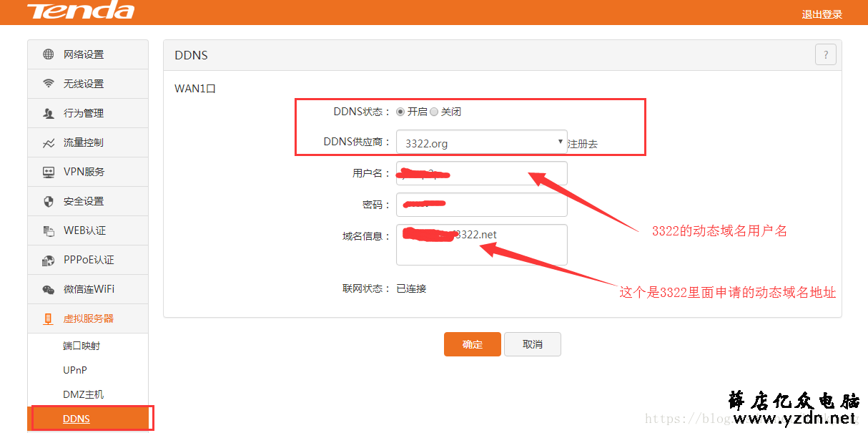Image resolution: width=868 pixels, height=433 pixels.
Task: Open the 端口映射 submenu item
Action: pyautogui.click(x=82, y=346)
